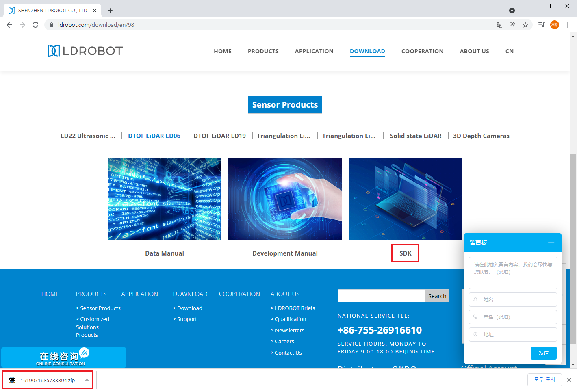The image size is (577, 392).
Task: Click the name field in message board
Action: point(513,300)
